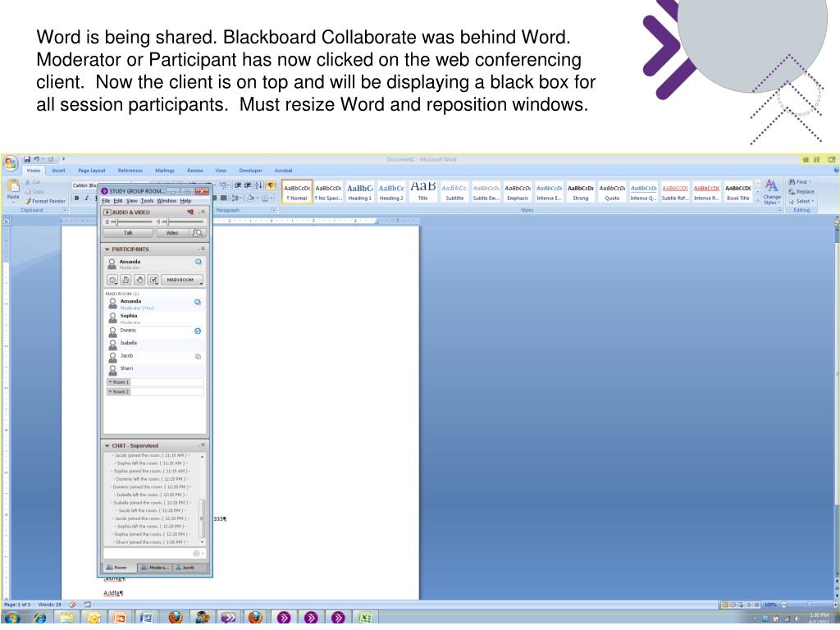Screen dimensions: 840x630
Task: Click the Blackboard Collaborate title bar icon
Action: point(105,191)
